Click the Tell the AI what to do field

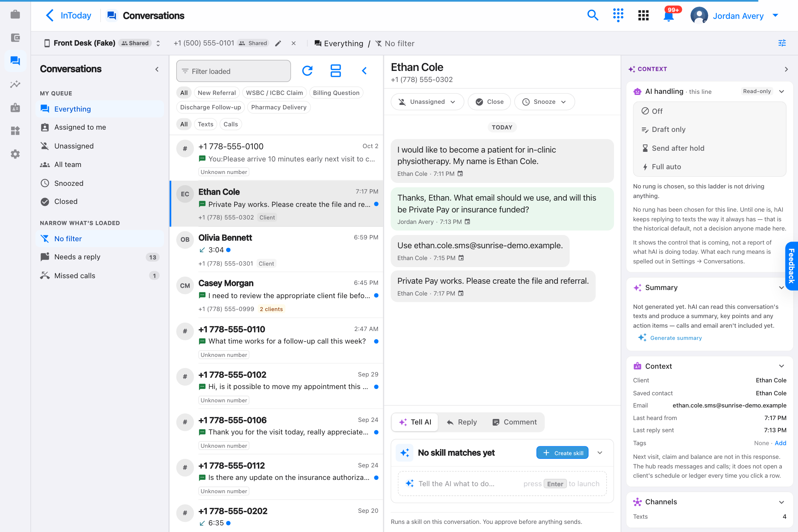pos(502,484)
